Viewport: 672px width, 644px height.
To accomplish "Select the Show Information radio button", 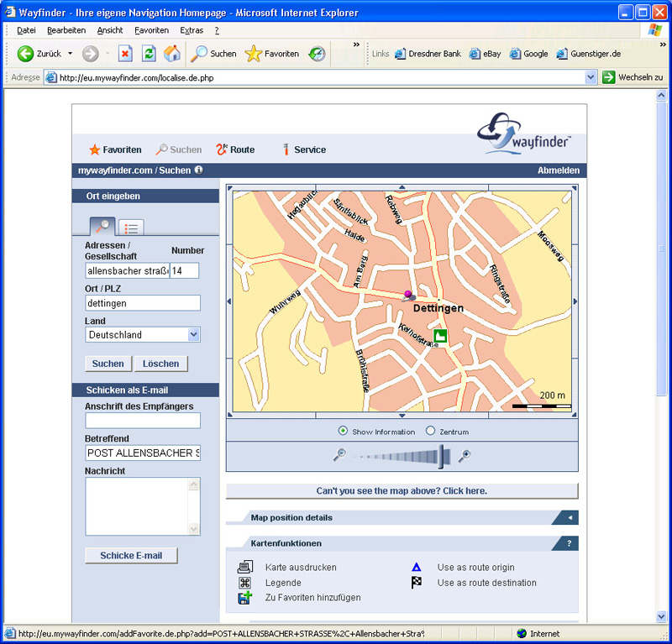I will coord(343,431).
